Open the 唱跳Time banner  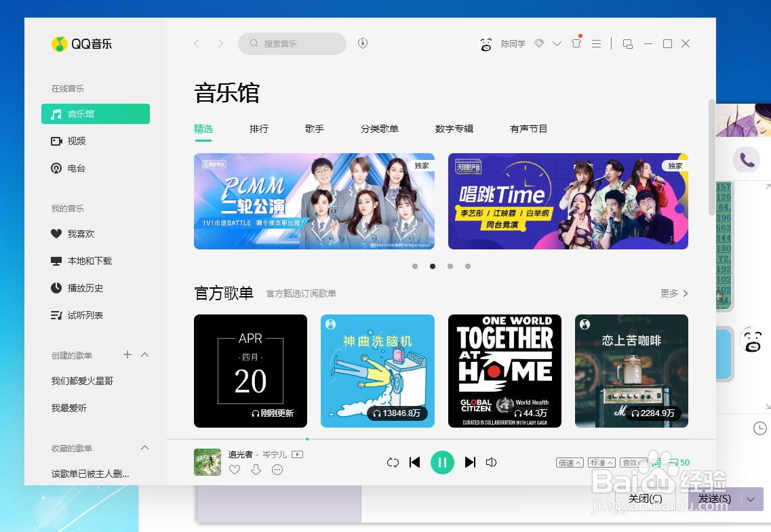568,201
